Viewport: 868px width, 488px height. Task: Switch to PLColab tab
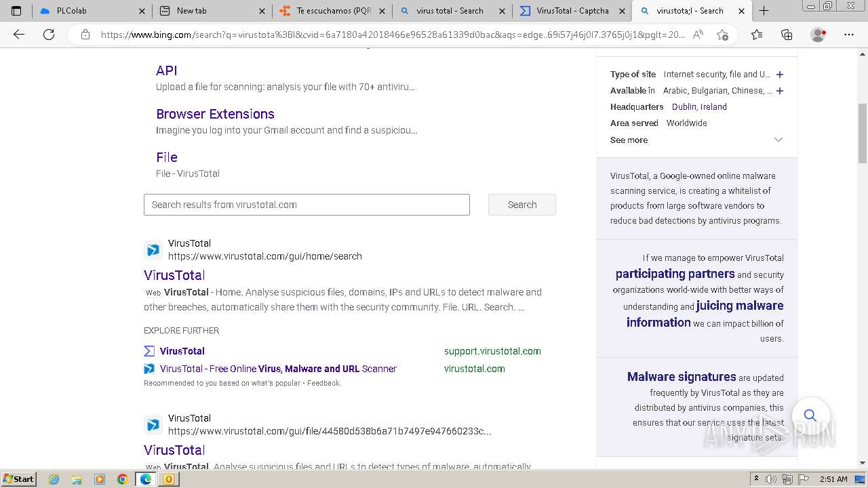point(91,11)
